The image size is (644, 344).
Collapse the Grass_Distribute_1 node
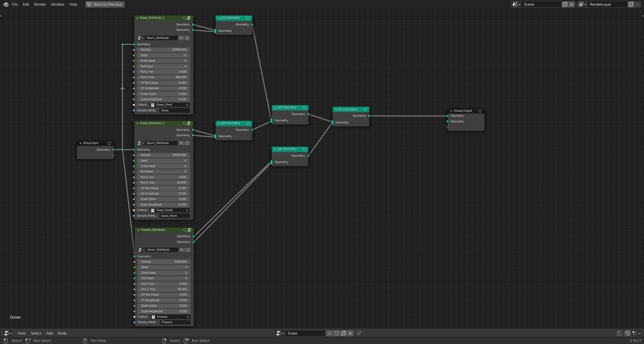[x=138, y=18]
